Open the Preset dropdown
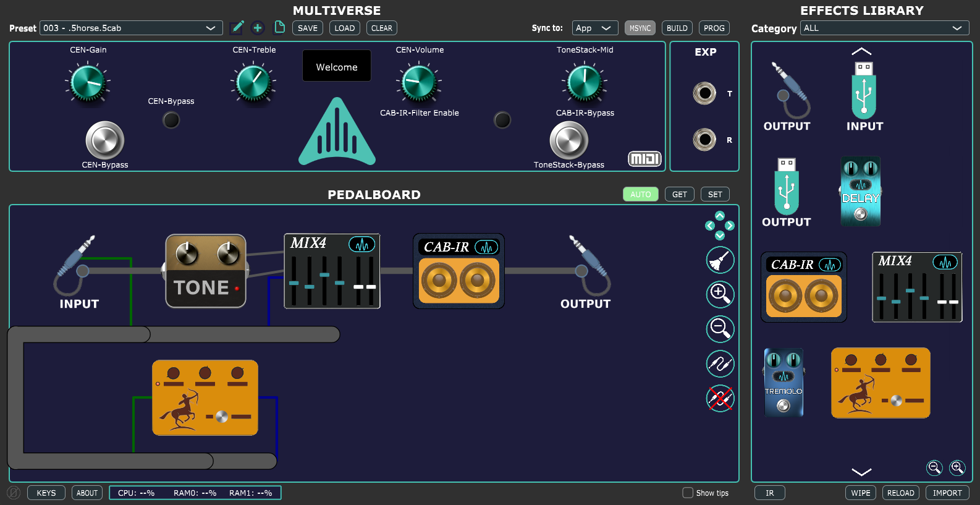 click(x=131, y=28)
